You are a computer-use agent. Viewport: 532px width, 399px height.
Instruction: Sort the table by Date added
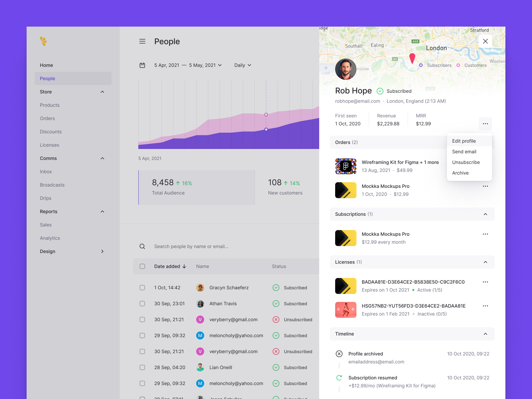point(170,266)
